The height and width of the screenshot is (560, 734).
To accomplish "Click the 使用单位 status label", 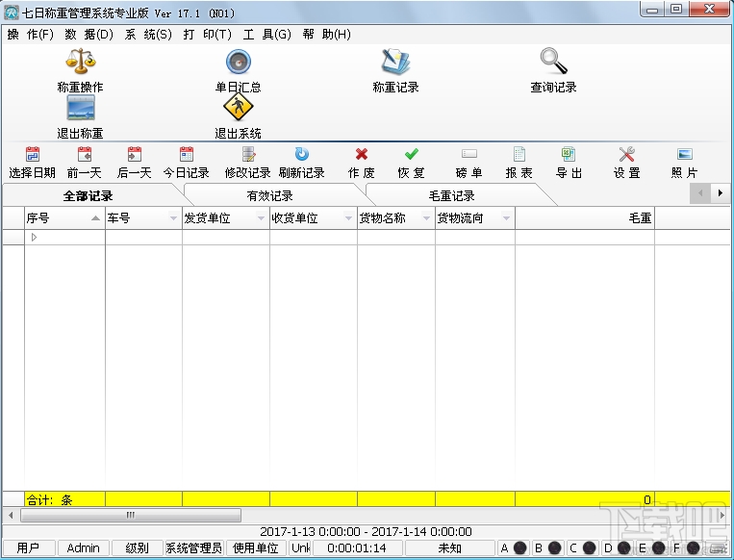I will click(x=256, y=547).
